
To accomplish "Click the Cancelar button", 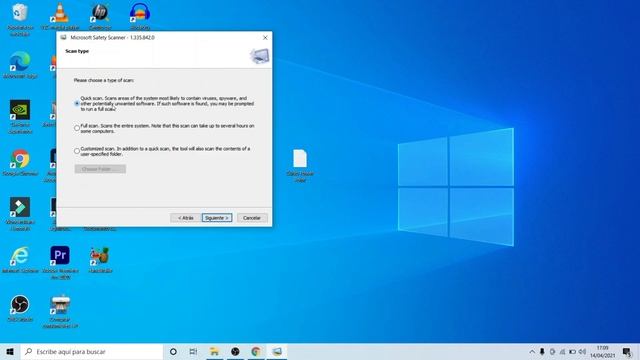I will [252, 218].
